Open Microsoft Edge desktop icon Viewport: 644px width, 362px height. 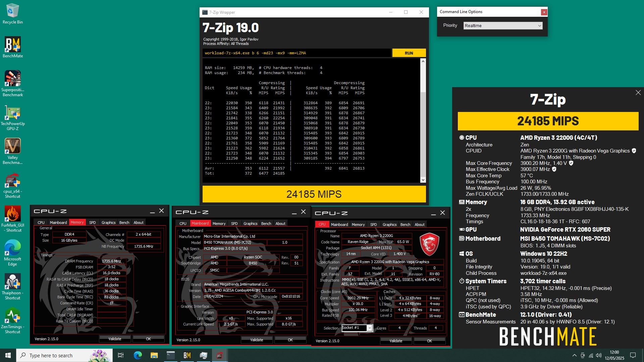coord(13,253)
